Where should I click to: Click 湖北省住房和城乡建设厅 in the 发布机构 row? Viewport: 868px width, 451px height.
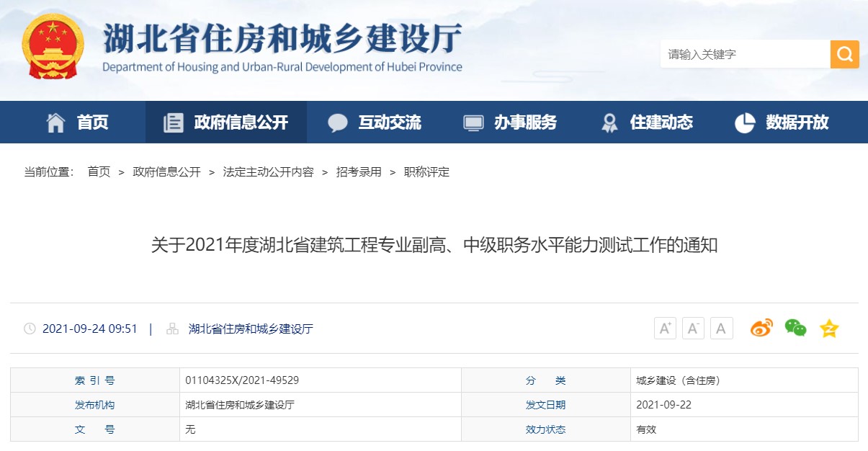(x=240, y=405)
